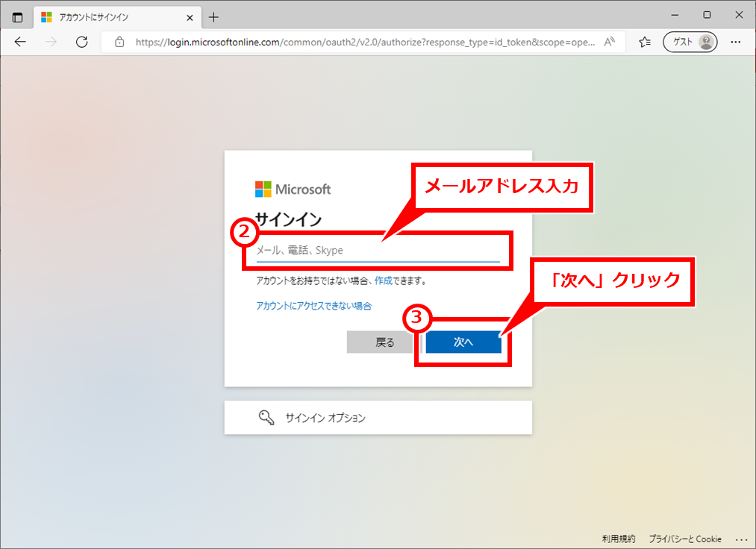Follow the 作成 account link
This screenshot has width=756, height=549.
384,280
